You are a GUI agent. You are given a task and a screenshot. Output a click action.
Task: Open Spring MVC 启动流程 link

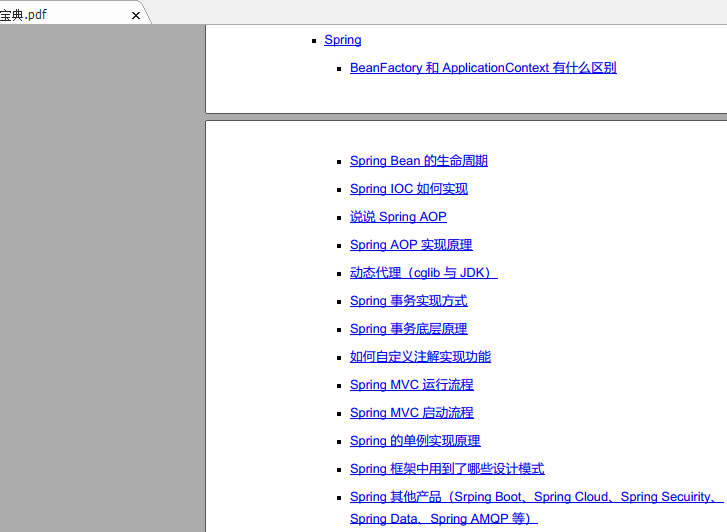coord(412,413)
